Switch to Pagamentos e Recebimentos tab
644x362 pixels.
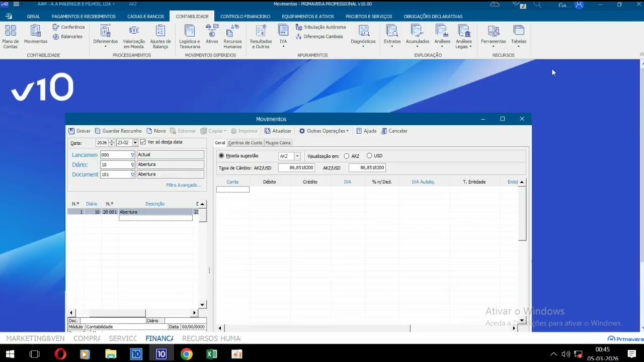pos(84,17)
